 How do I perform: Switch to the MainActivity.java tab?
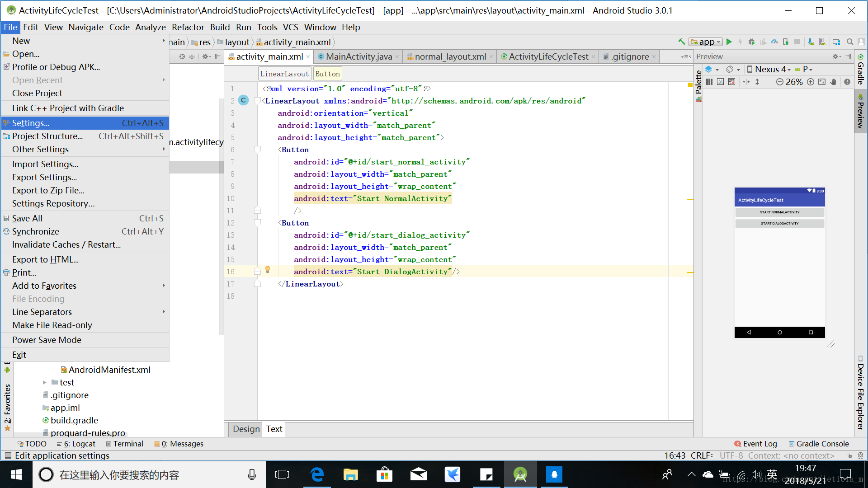pyautogui.click(x=359, y=56)
